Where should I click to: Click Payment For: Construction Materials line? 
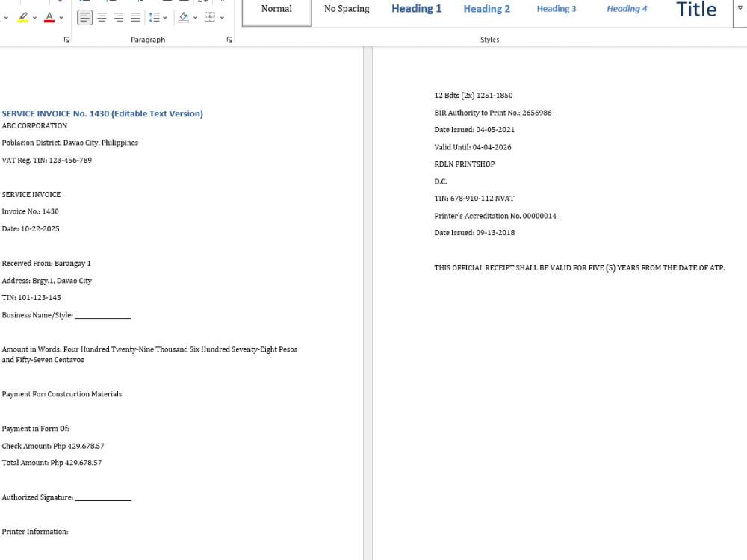62,394
